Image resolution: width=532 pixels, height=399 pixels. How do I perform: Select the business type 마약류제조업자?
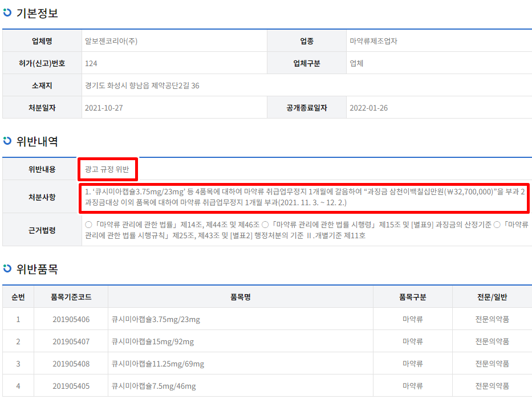372,40
